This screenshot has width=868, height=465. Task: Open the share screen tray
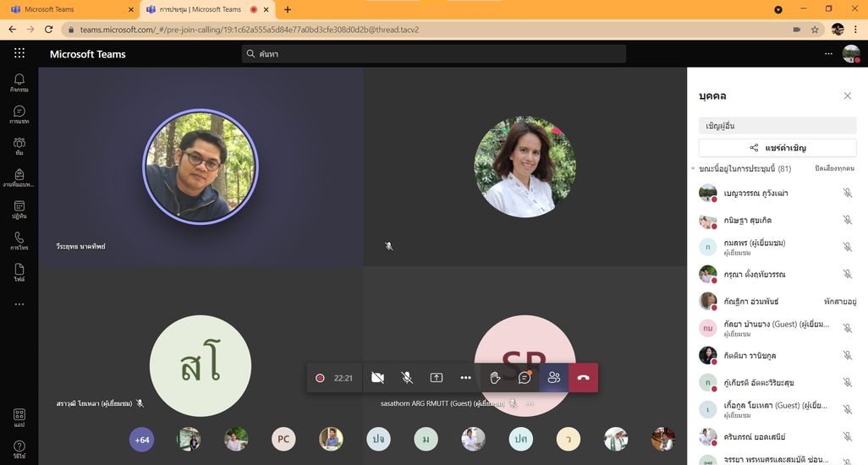coord(437,378)
